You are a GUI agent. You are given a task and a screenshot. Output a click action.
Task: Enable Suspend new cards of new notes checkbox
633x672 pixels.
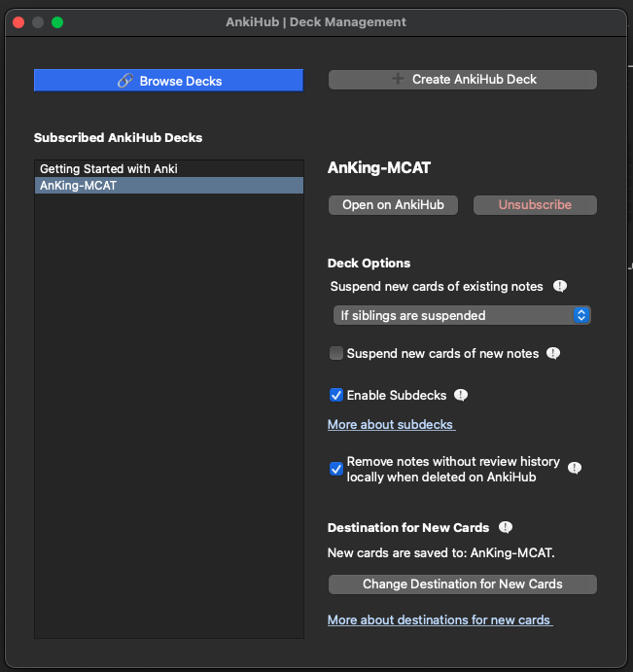coord(336,353)
